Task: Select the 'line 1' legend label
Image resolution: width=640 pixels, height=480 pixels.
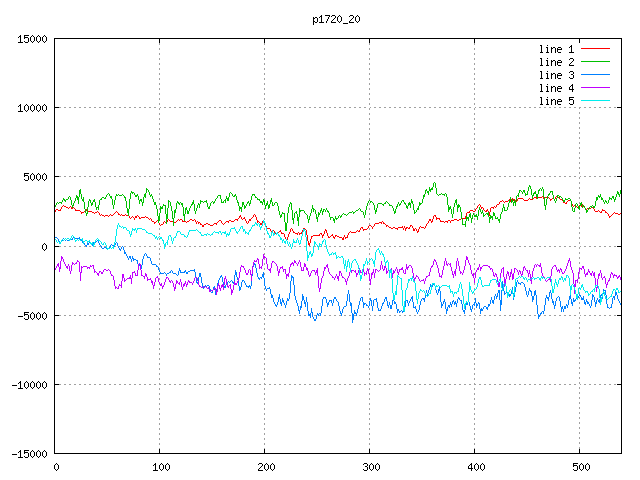Action: pos(556,49)
